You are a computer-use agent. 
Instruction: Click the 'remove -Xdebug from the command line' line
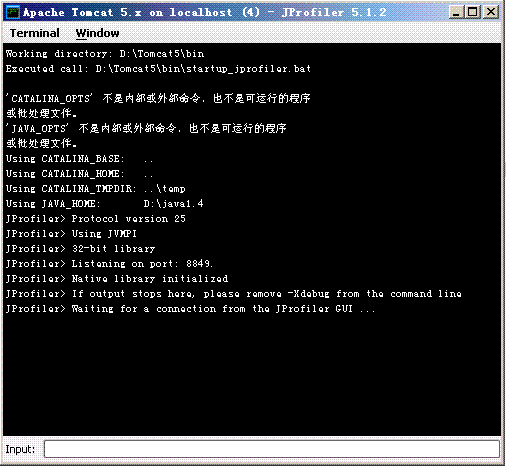coord(234,294)
